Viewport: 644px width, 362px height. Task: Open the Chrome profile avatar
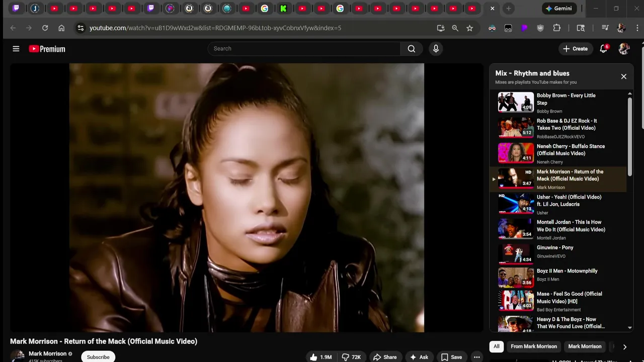621,28
